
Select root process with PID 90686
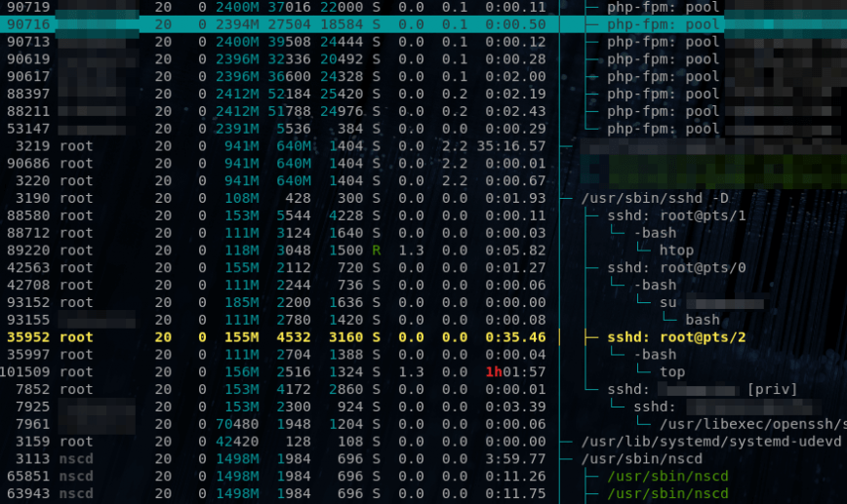[423, 163]
